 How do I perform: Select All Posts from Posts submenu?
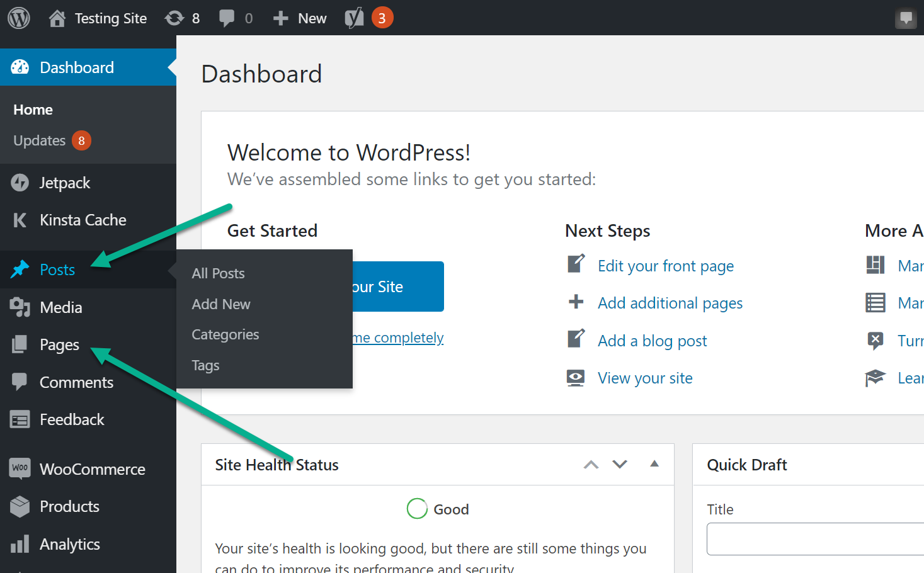218,273
